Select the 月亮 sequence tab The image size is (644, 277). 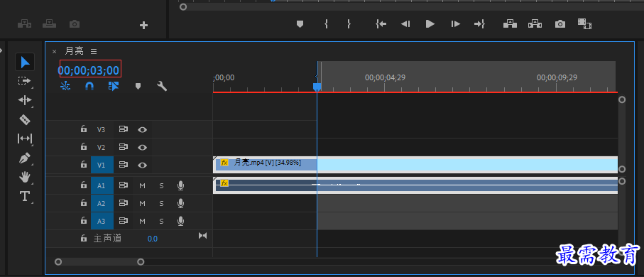pos(75,51)
